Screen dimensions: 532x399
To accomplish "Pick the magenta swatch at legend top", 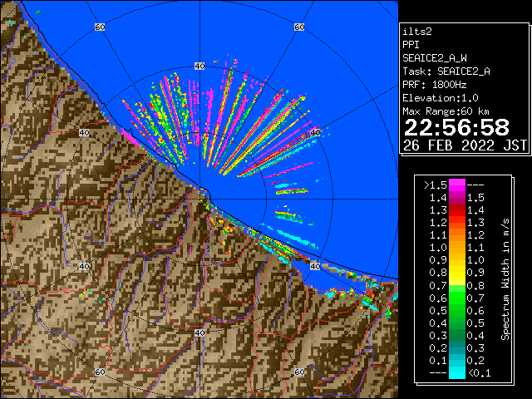I will [x=457, y=185].
